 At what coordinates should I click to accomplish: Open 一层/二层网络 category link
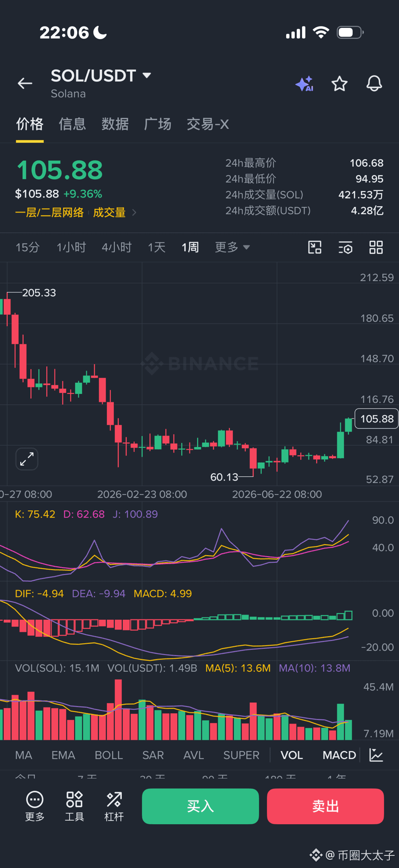[49, 212]
